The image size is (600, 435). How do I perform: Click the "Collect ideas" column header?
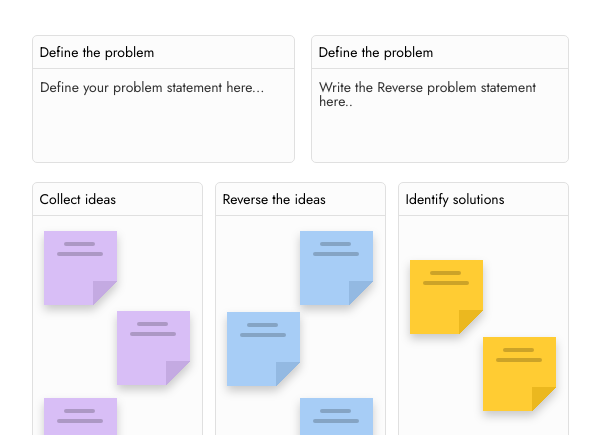coord(78,199)
